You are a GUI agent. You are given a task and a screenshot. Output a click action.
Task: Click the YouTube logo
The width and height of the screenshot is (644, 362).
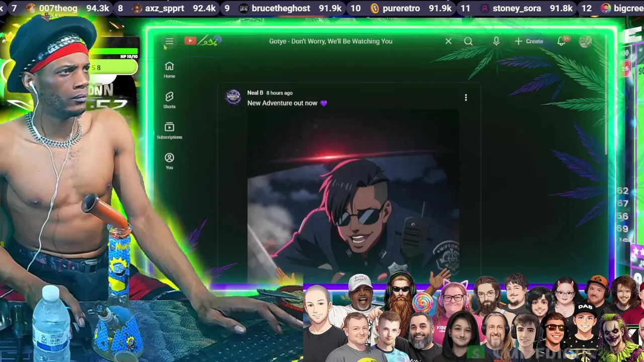point(202,41)
